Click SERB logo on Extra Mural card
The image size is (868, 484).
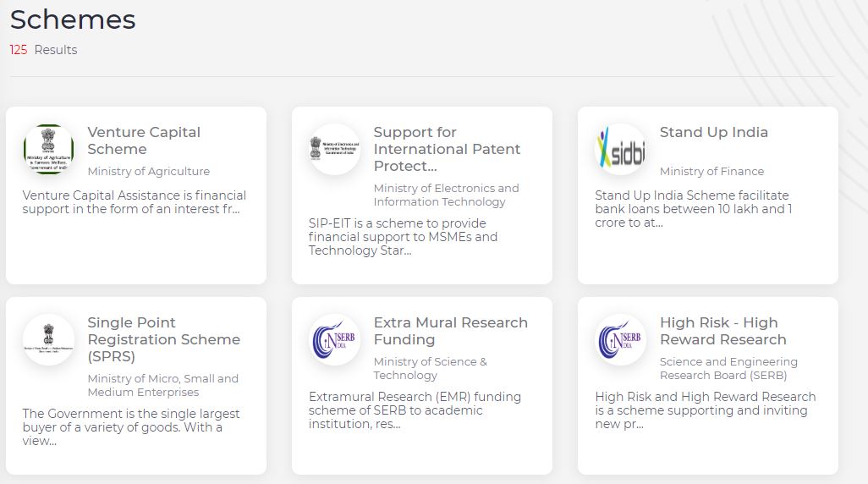tap(335, 339)
